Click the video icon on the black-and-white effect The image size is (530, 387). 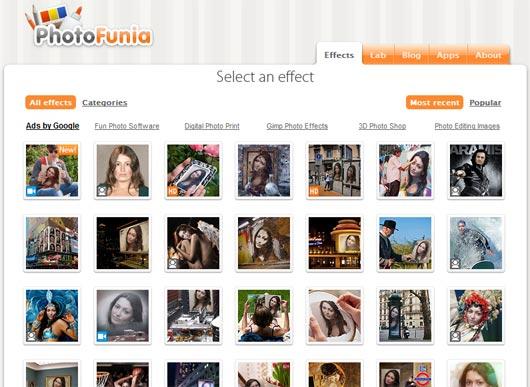tap(102, 336)
